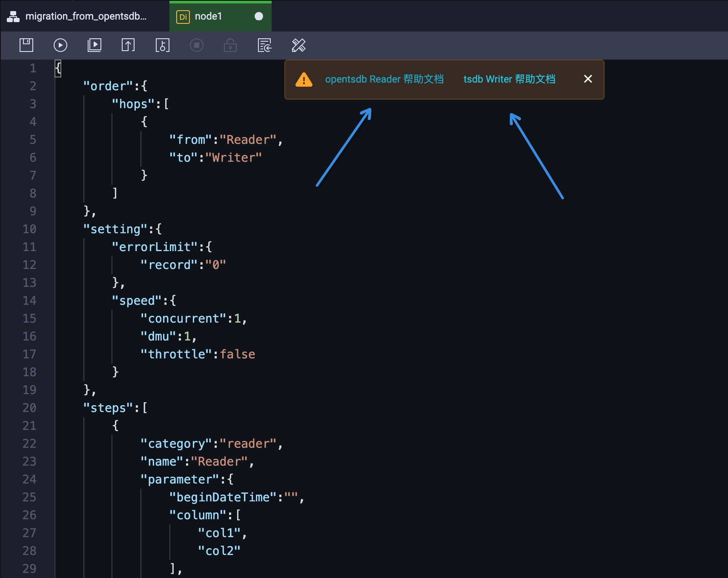Click the "beginDateTime" key
The height and width of the screenshot is (578, 728).
(223, 497)
